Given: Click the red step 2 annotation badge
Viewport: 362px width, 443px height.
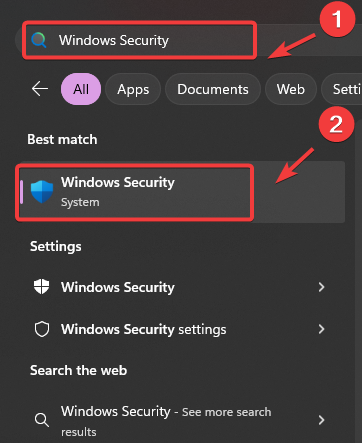Looking at the screenshot, I should (x=336, y=124).
